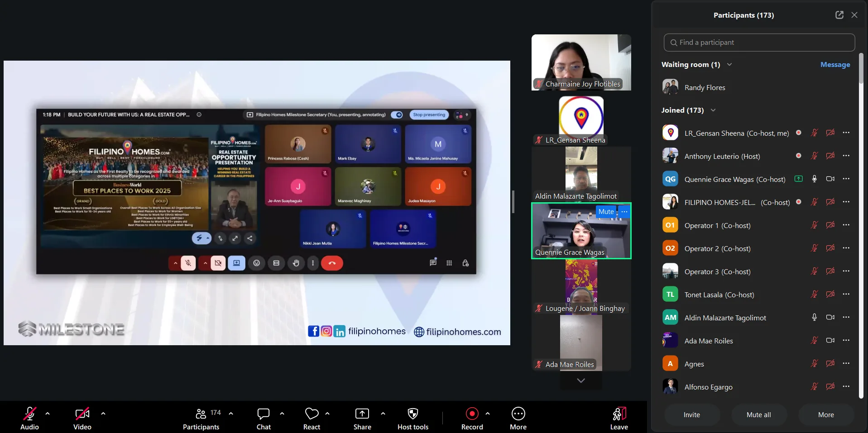Open more options for Operator 2

click(x=846, y=248)
